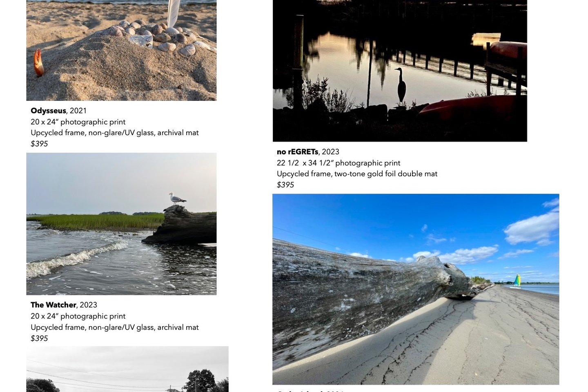
Task: Open the driftwood beach photograph
Action: coord(416,289)
